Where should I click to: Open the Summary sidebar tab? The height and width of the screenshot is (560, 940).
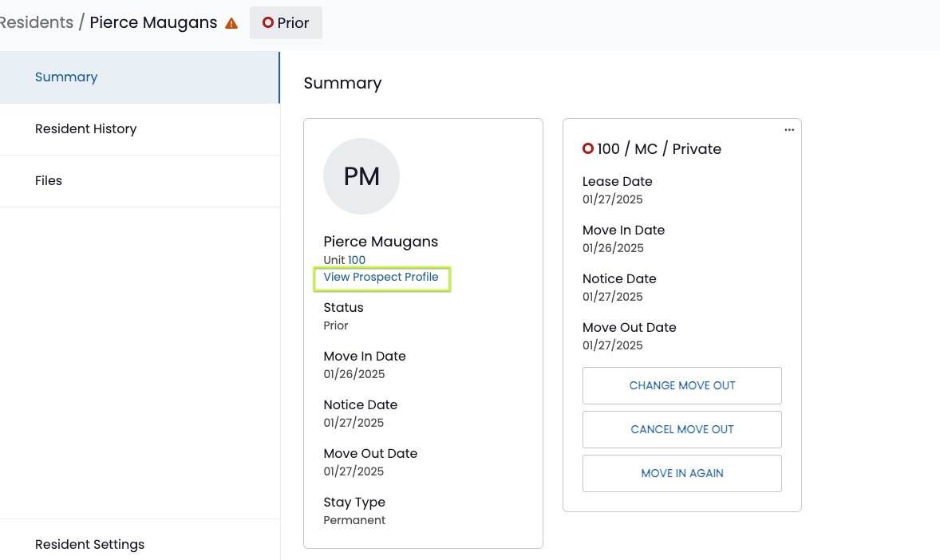click(x=140, y=77)
